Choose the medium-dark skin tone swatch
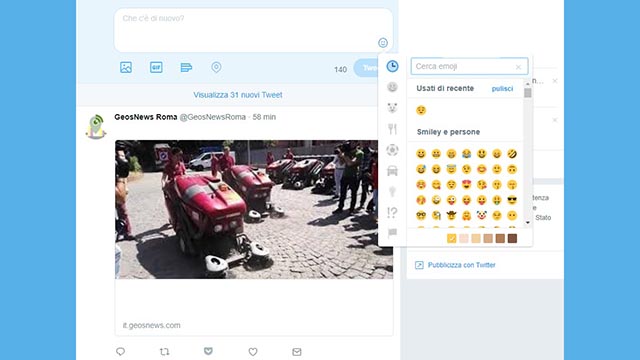Screen dimensions: 640x360 click(500, 238)
